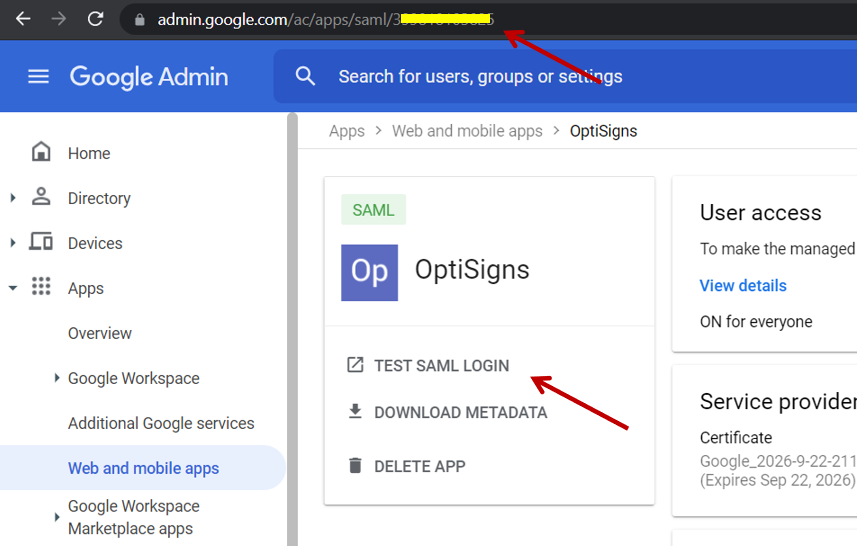
Task: Click TEST SAML LOGIN
Action: 441,366
